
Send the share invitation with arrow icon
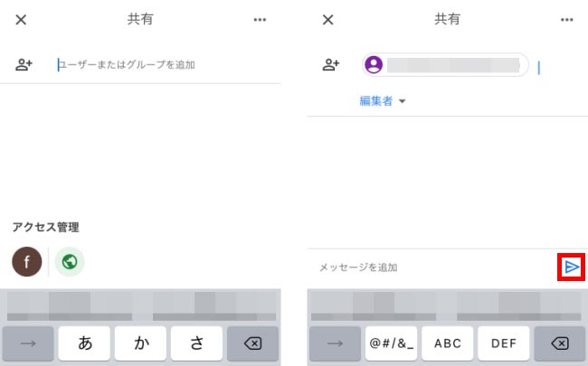[x=572, y=267]
